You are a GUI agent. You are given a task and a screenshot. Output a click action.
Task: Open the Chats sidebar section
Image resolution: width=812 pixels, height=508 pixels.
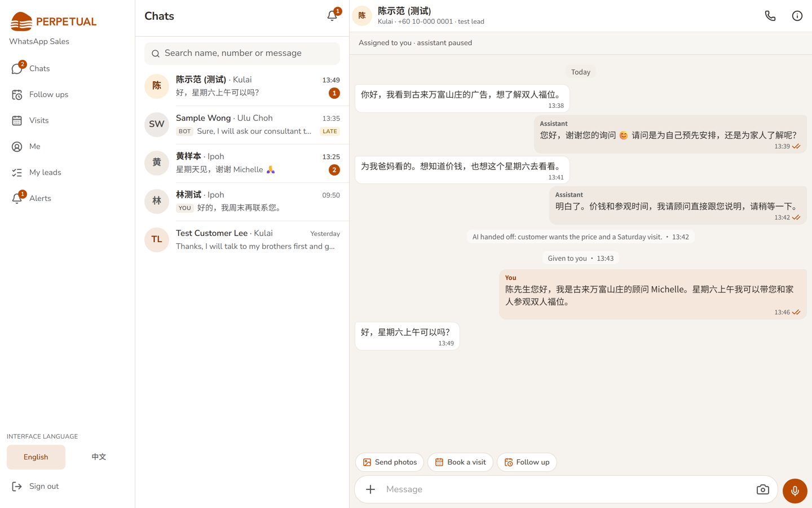(67, 68)
